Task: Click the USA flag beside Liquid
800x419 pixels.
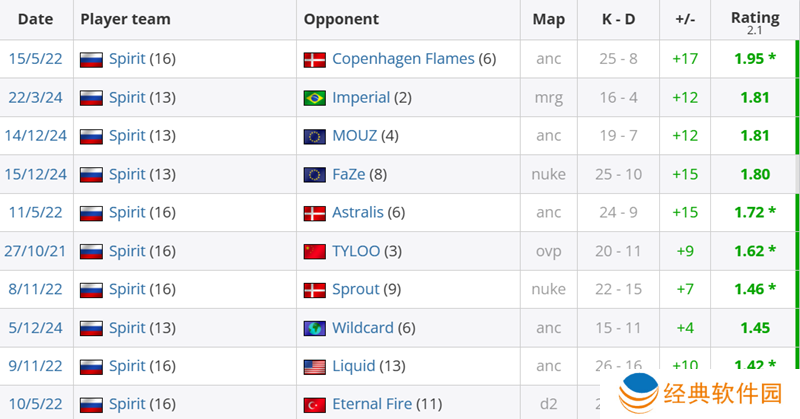Action: click(314, 366)
